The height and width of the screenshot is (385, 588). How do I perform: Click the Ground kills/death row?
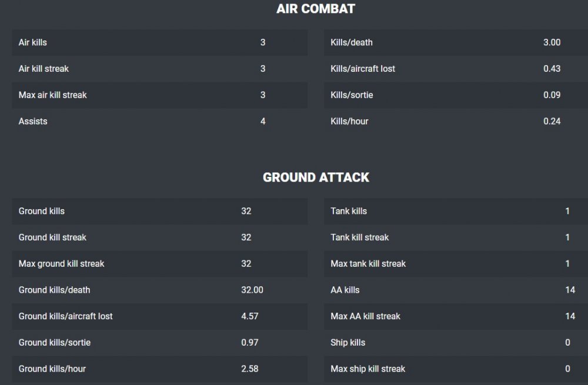[159, 290]
